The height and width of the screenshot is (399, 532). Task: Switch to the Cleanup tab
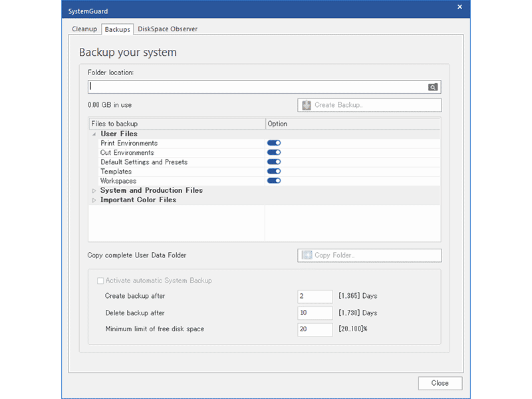tap(84, 29)
